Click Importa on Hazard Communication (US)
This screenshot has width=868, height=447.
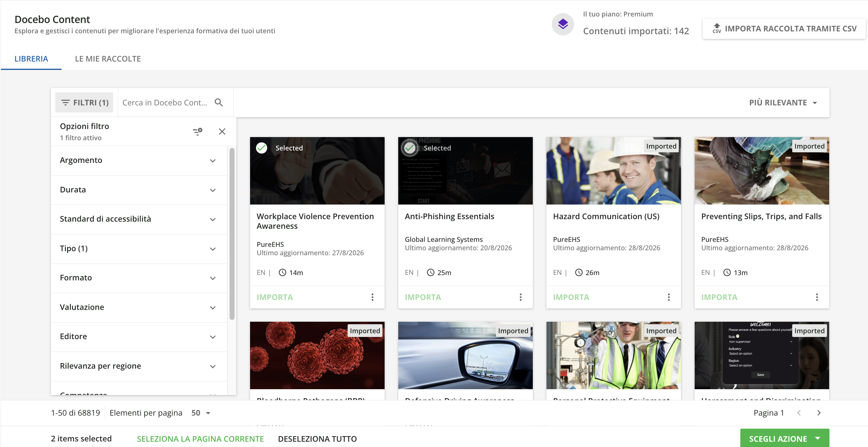pyautogui.click(x=571, y=297)
